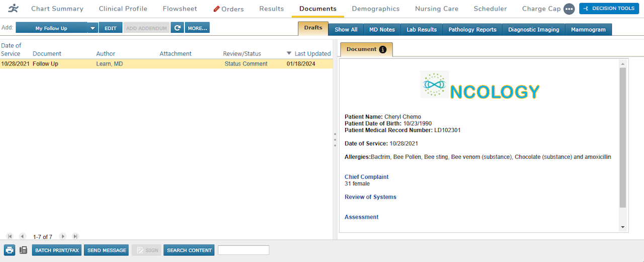Open the Charge Cap tab

tap(541, 9)
